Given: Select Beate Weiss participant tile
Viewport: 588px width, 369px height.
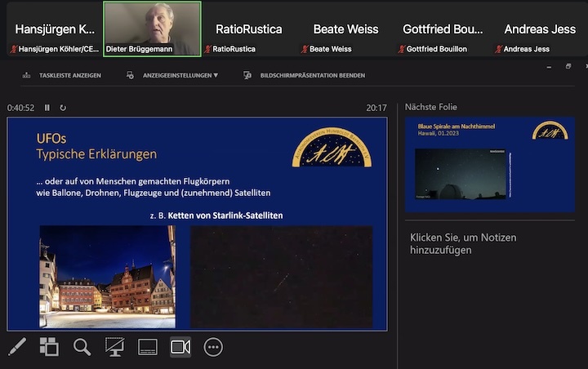Looking at the screenshot, I should click(345, 29).
